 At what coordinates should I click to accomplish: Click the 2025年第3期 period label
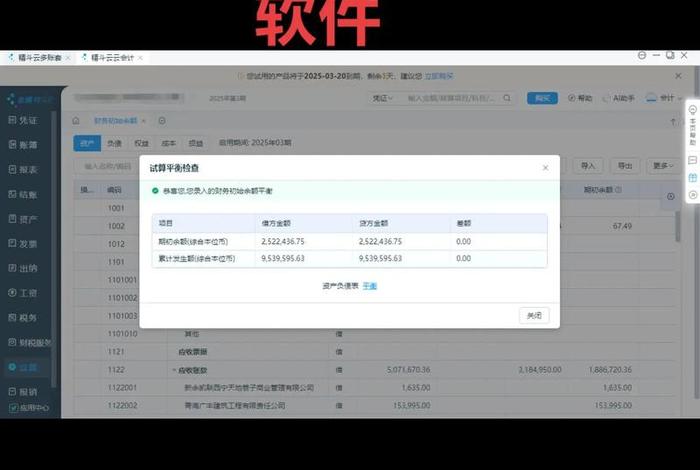228,98
